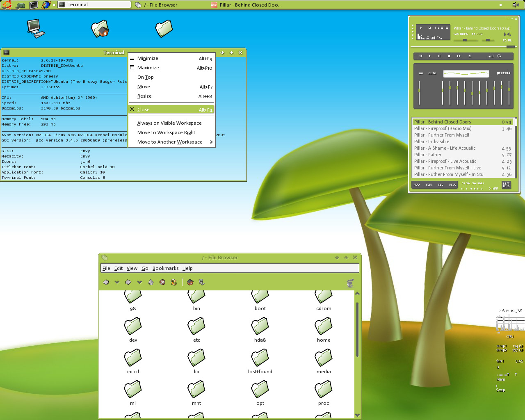
Task: Expand 'Move to Another Workspace' submenu
Action: coord(172,142)
